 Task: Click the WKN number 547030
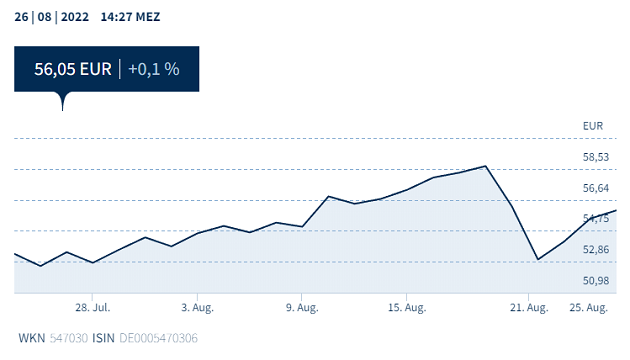tap(69, 338)
